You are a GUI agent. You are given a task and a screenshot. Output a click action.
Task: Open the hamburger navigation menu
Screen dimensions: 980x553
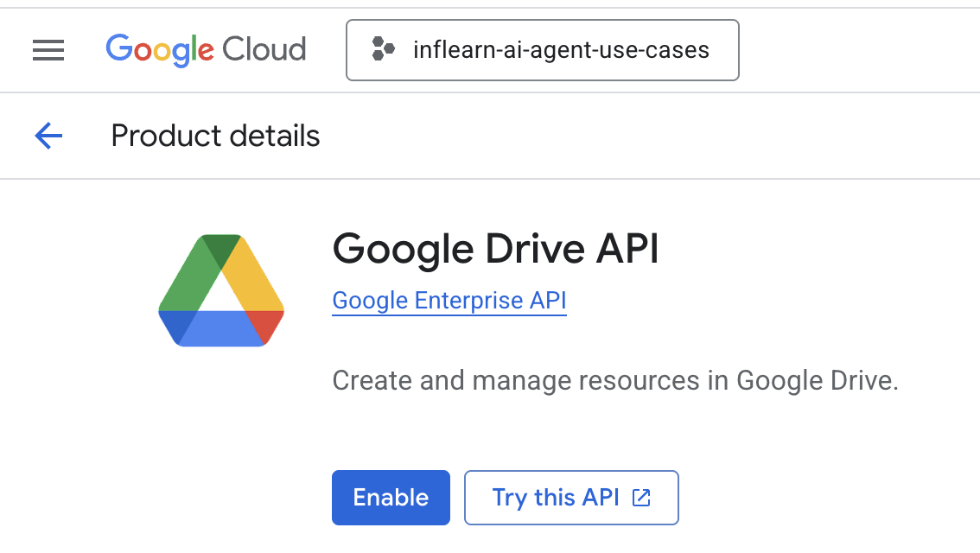(x=48, y=50)
